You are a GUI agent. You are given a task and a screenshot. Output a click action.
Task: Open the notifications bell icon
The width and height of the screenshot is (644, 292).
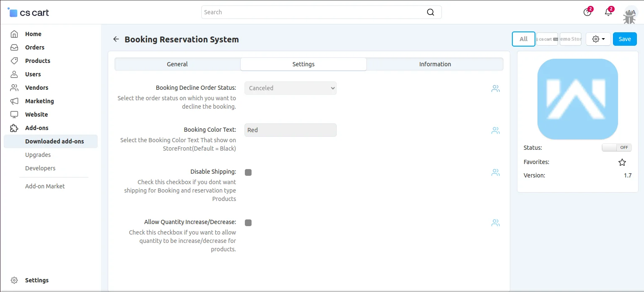608,12
